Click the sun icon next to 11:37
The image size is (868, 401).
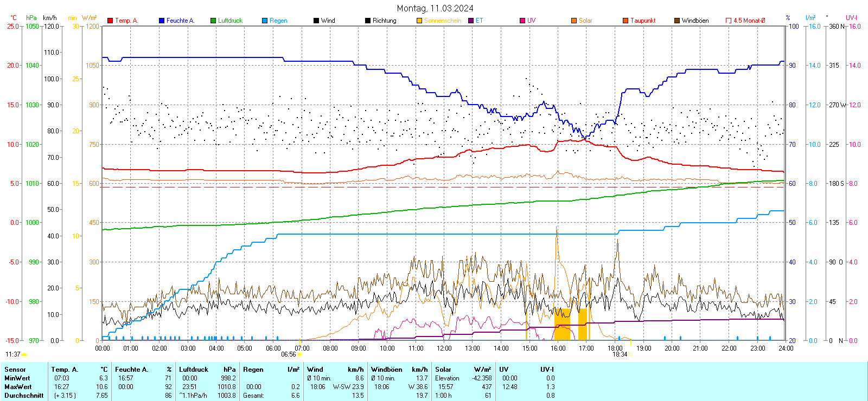pyautogui.click(x=24, y=354)
